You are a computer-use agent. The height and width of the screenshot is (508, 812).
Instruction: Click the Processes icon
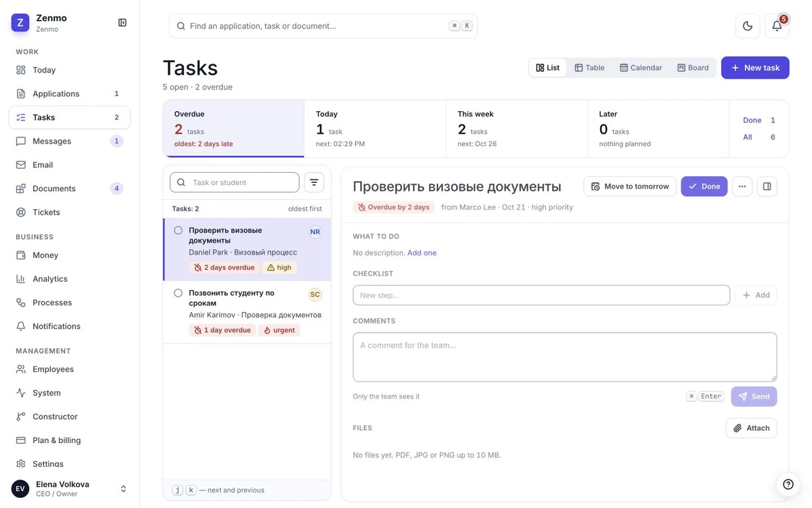(21, 303)
